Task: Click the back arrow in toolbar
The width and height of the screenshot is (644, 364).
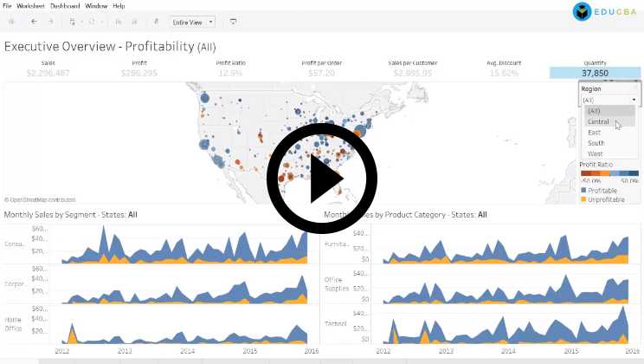Action: coord(33,21)
